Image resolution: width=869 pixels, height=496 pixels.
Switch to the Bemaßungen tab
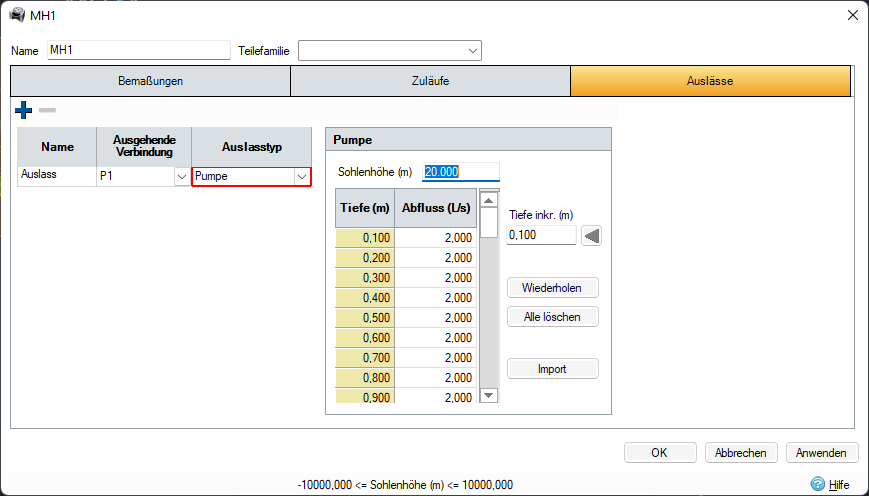point(150,81)
